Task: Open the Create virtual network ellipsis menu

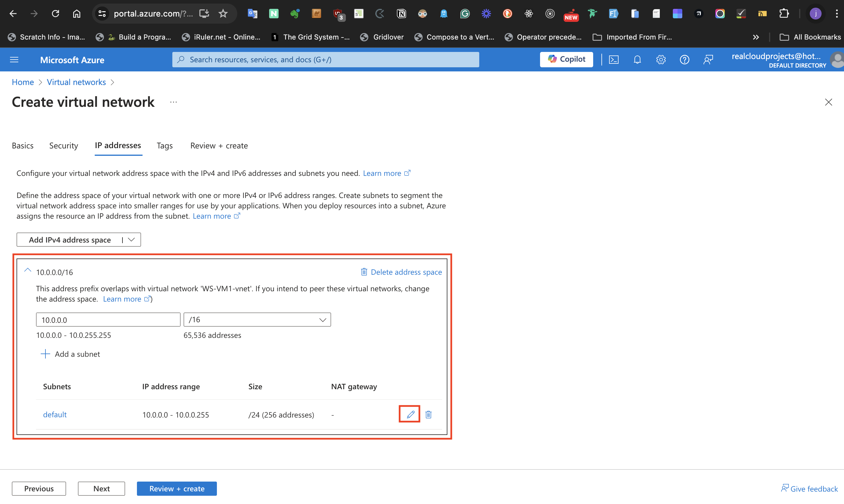Action: click(x=173, y=102)
